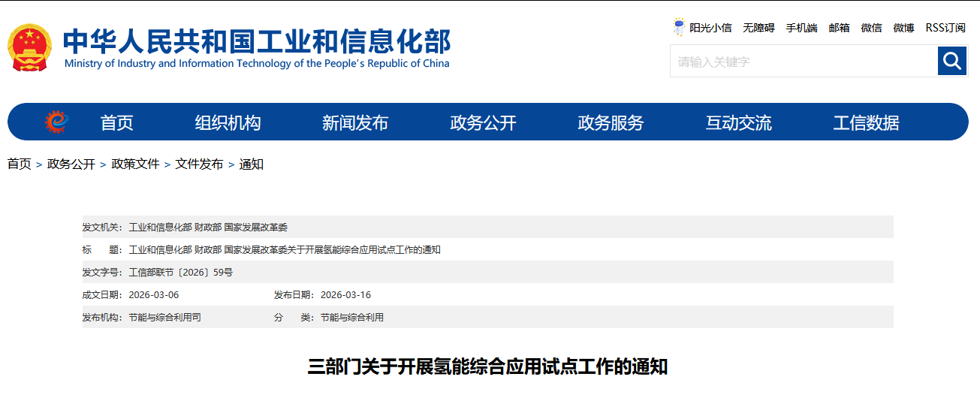980x404 pixels.
Task: Select the 政务服务 navigation item
Action: click(611, 123)
